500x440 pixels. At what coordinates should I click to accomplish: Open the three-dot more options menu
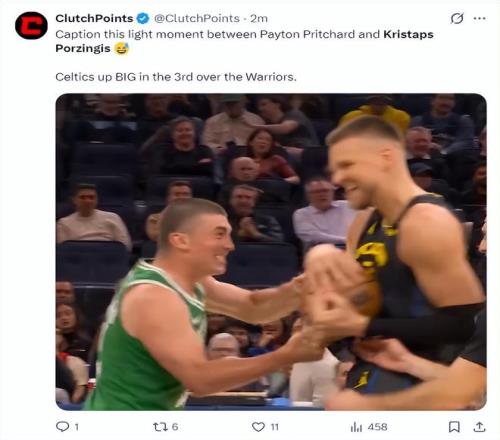pos(479,18)
